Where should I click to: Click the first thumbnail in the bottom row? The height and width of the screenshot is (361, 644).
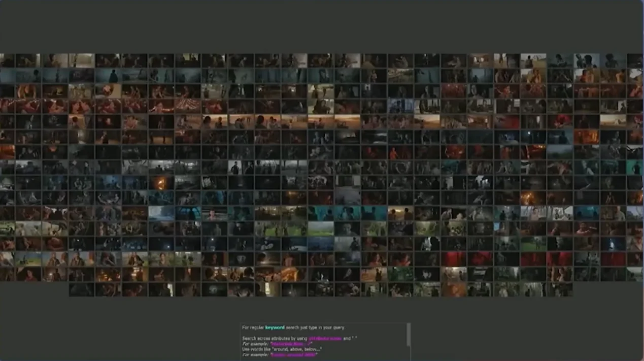[x=82, y=290]
